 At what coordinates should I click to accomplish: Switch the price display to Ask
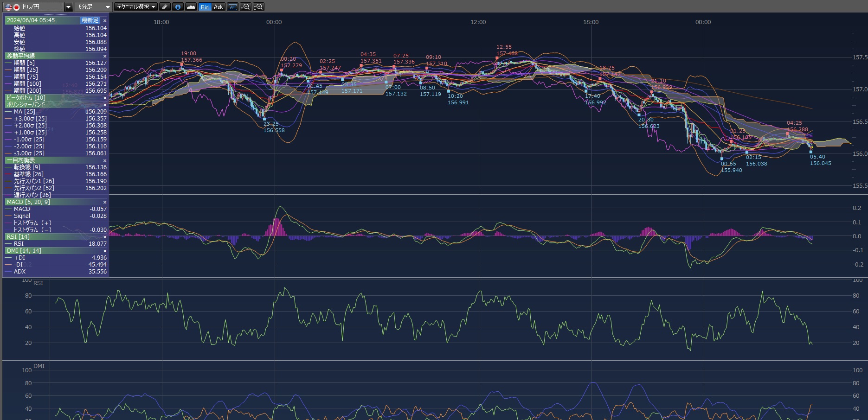click(x=218, y=7)
